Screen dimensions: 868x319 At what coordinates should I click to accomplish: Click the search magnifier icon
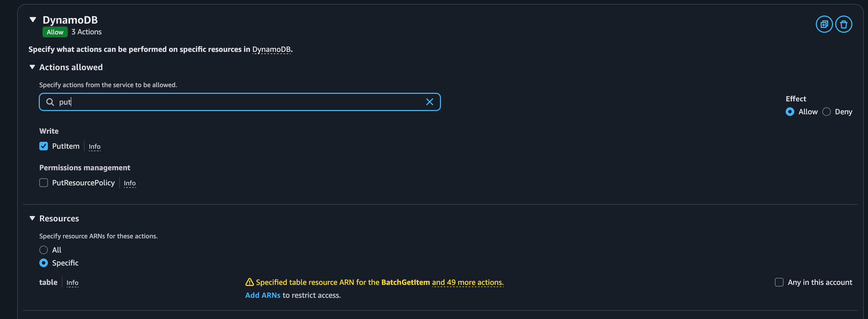(x=50, y=102)
